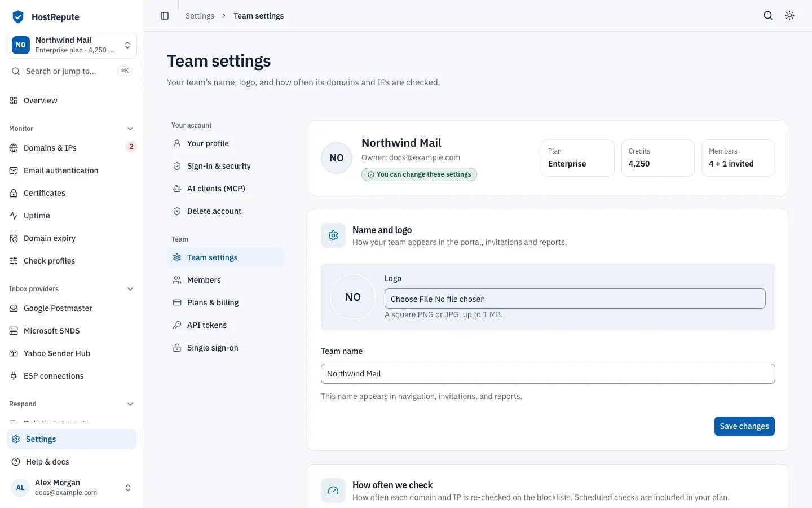Open Overview in the sidebar
The height and width of the screenshot is (508, 812).
72,100
